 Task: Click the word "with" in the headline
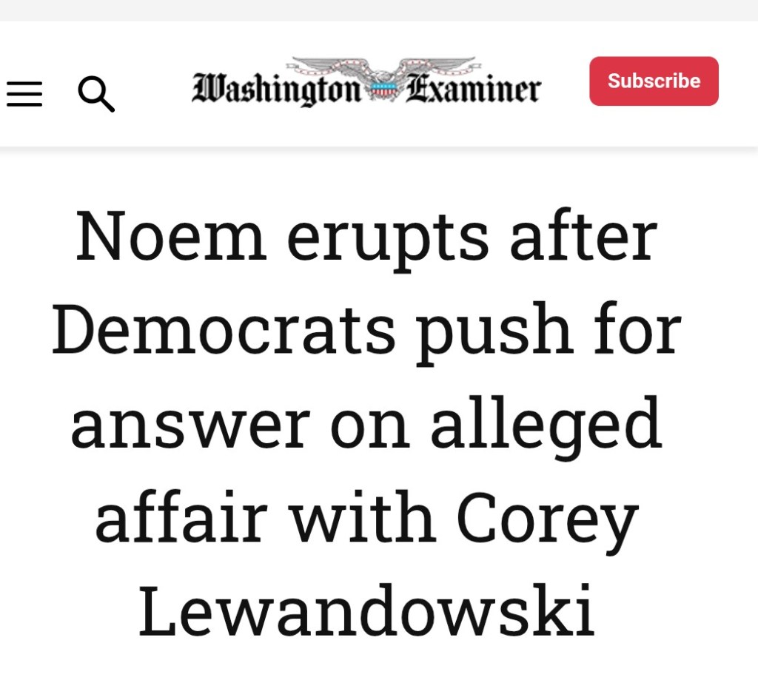(361, 516)
